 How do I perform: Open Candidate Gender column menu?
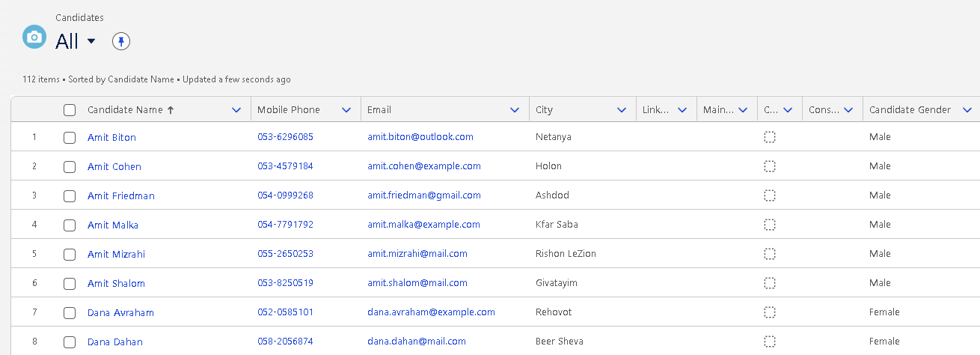tap(967, 110)
